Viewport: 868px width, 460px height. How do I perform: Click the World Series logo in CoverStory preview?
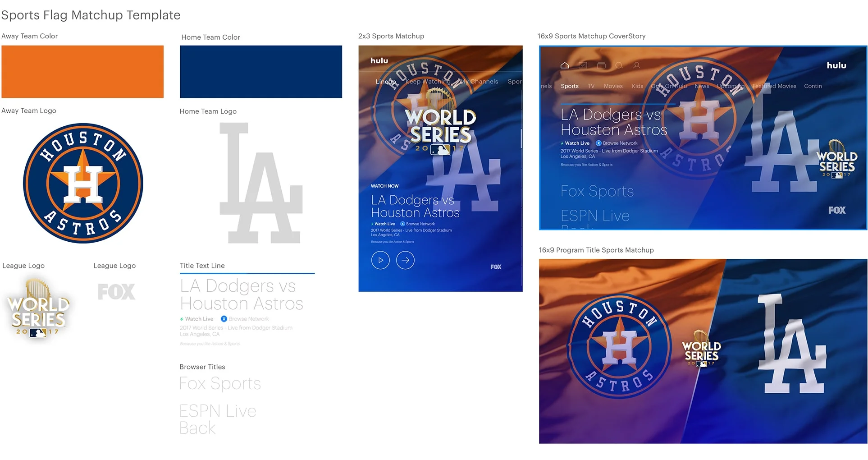837,159
